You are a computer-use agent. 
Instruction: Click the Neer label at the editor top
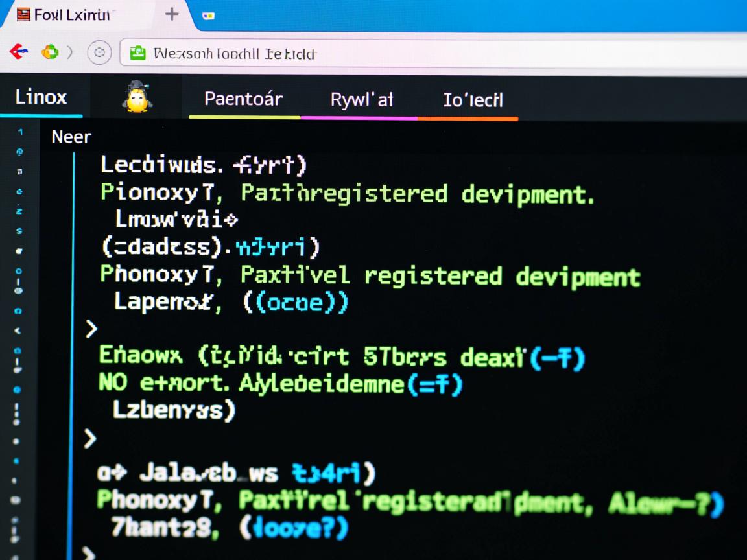click(x=71, y=137)
